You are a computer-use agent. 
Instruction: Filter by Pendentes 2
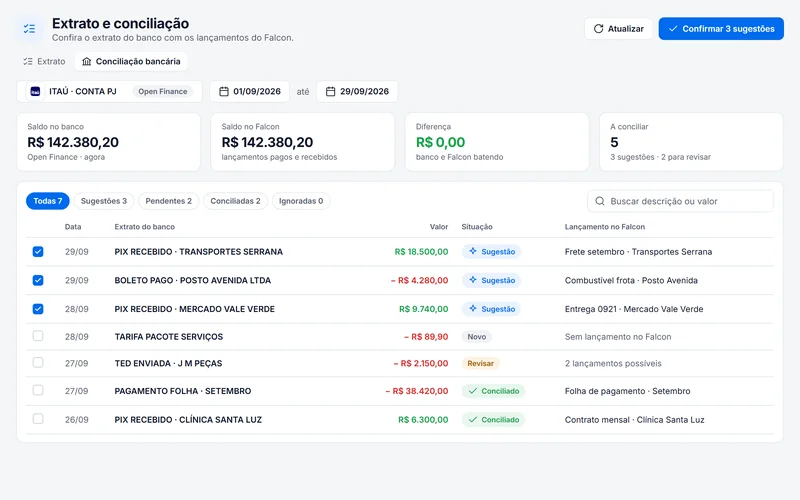tap(168, 201)
